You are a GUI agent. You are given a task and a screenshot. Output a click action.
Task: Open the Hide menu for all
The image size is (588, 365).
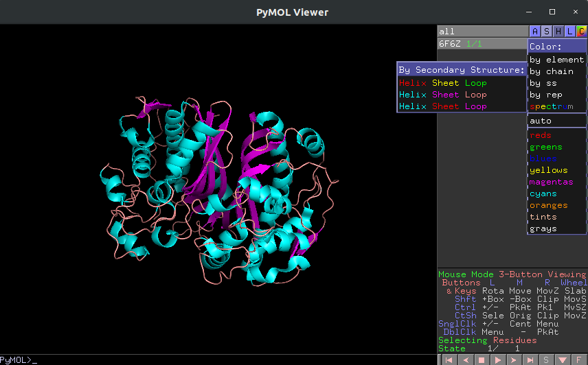558,32
